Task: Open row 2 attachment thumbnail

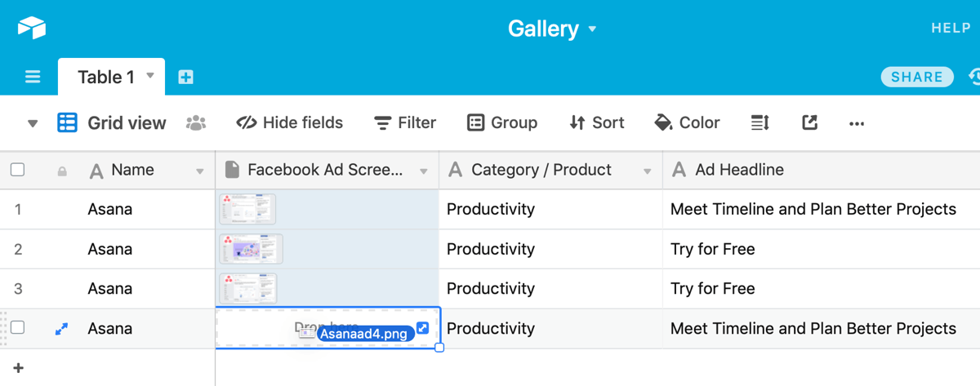Action: [251, 249]
